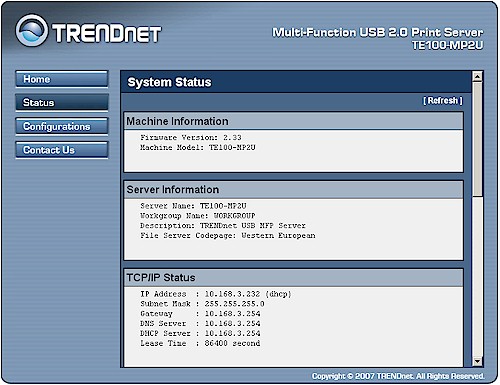
Task: Click the Copyright 2007 TRENDnet footer text
Action: pyautogui.click(x=398, y=376)
